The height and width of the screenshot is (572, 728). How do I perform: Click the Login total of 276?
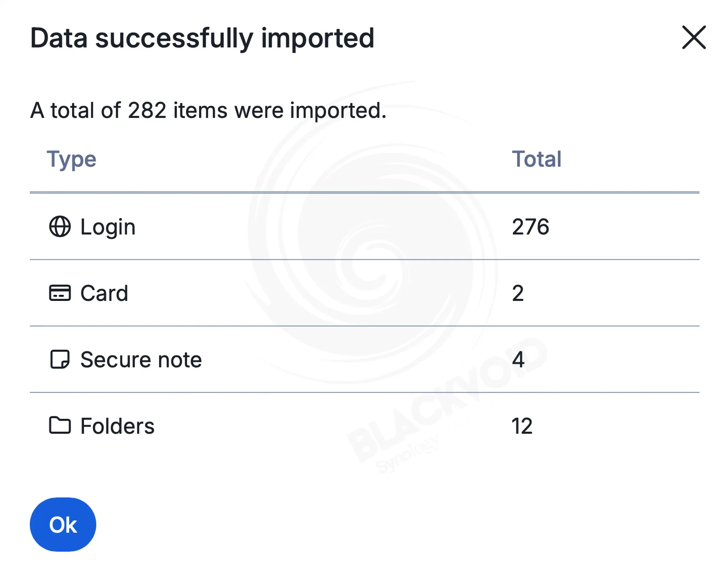530,227
